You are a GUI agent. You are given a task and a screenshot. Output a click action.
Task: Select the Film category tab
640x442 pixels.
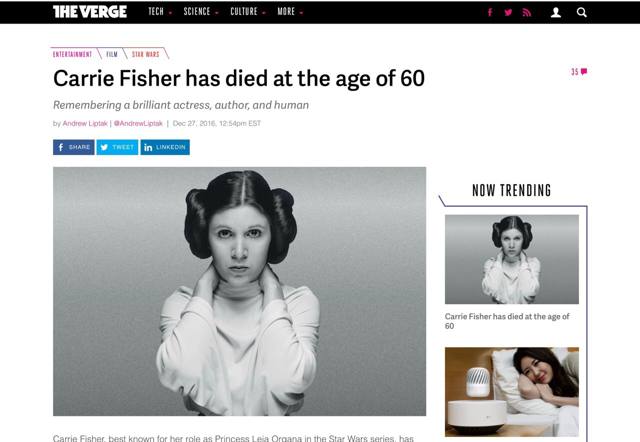[112, 54]
